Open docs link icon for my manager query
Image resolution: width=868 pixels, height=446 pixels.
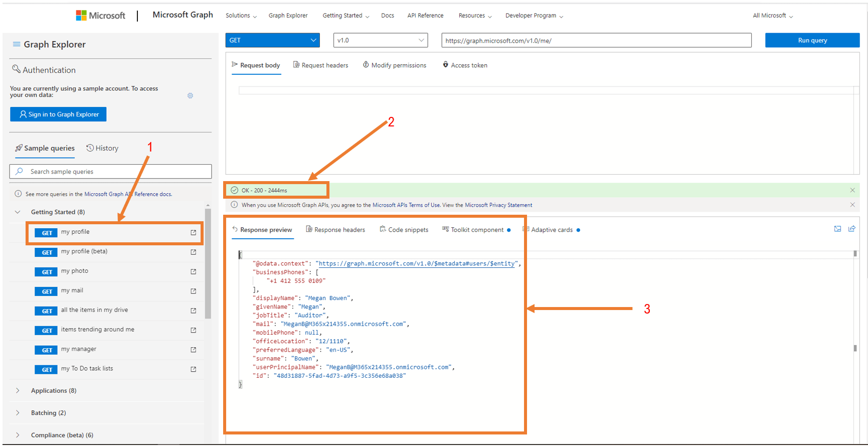coord(193,350)
